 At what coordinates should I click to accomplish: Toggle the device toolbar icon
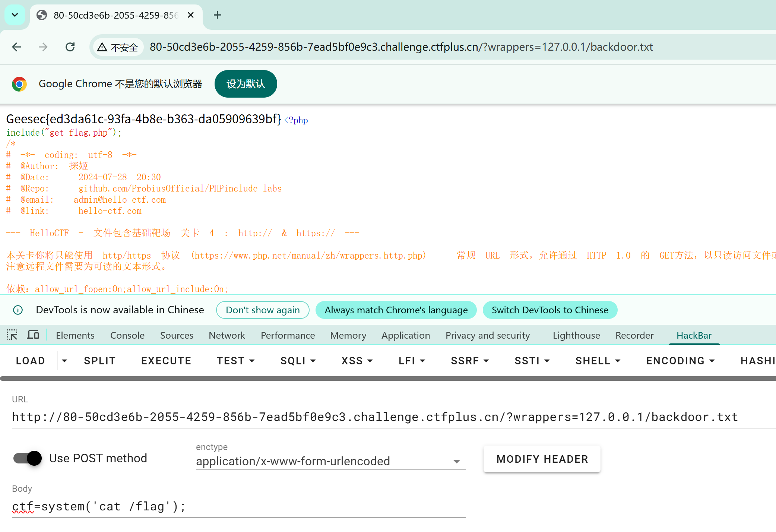pos(33,335)
